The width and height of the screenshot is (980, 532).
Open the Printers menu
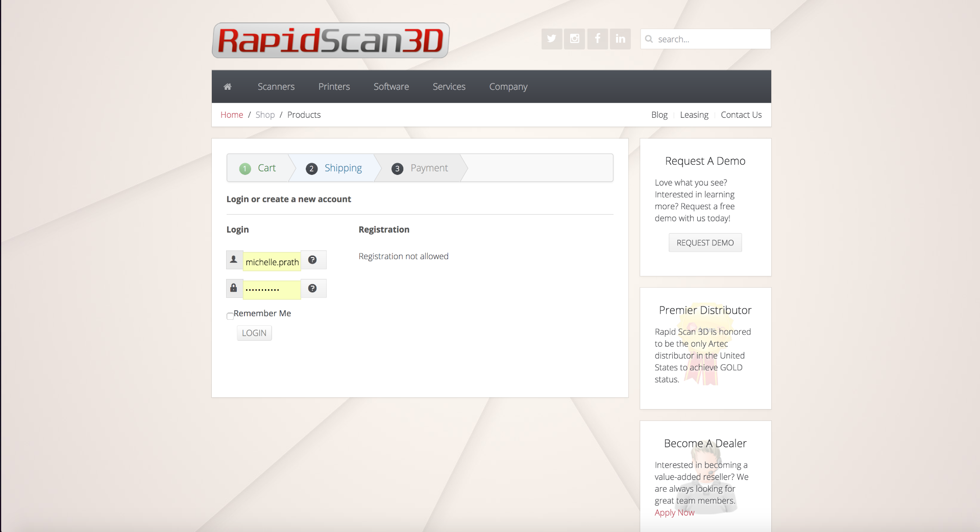pyautogui.click(x=334, y=87)
